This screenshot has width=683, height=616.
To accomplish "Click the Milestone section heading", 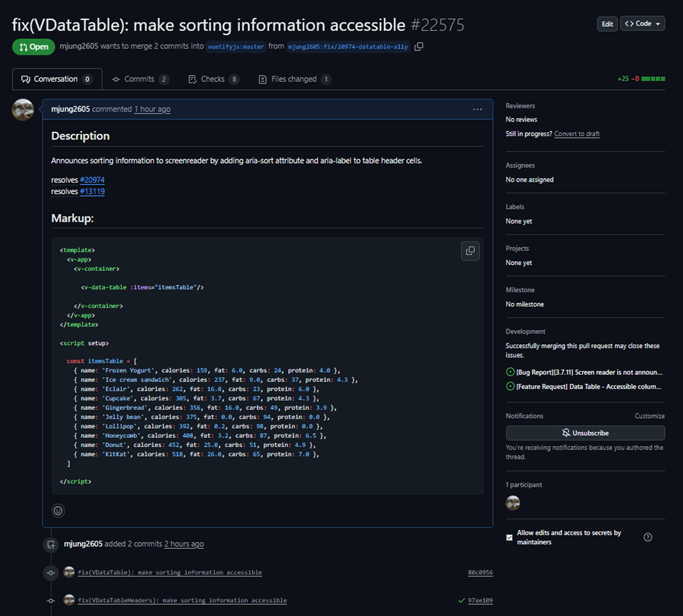I will pyautogui.click(x=520, y=290).
